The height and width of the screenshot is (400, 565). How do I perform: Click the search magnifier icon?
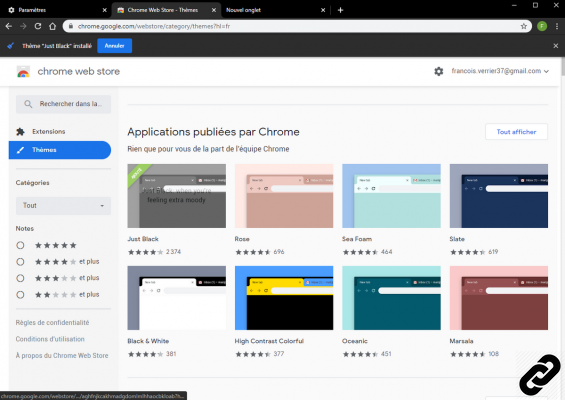pyautogui.click(x=28, y=104)
